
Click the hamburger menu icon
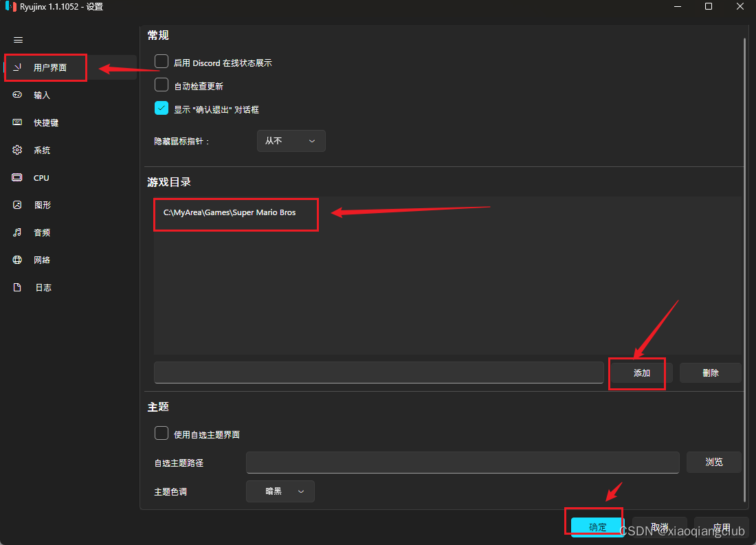[x=19, y=40]
